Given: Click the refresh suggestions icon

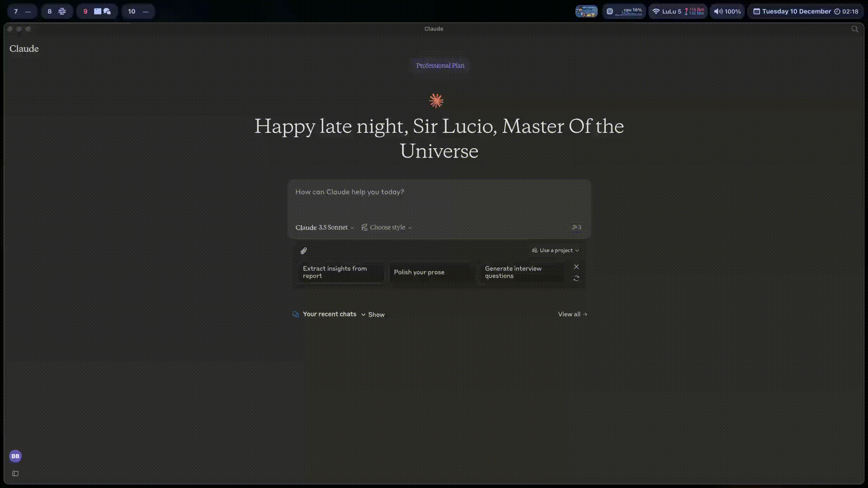Looking at the screenshot, I should tap(576, 279).
